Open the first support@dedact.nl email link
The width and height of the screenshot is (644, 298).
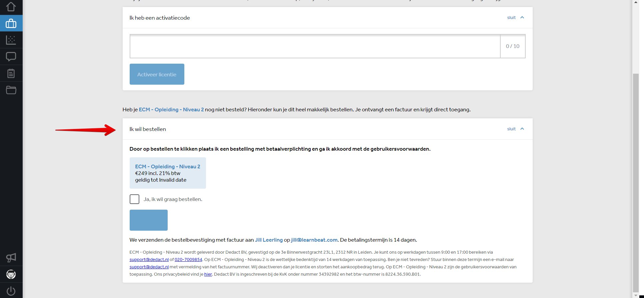click(x=149, y=260)
